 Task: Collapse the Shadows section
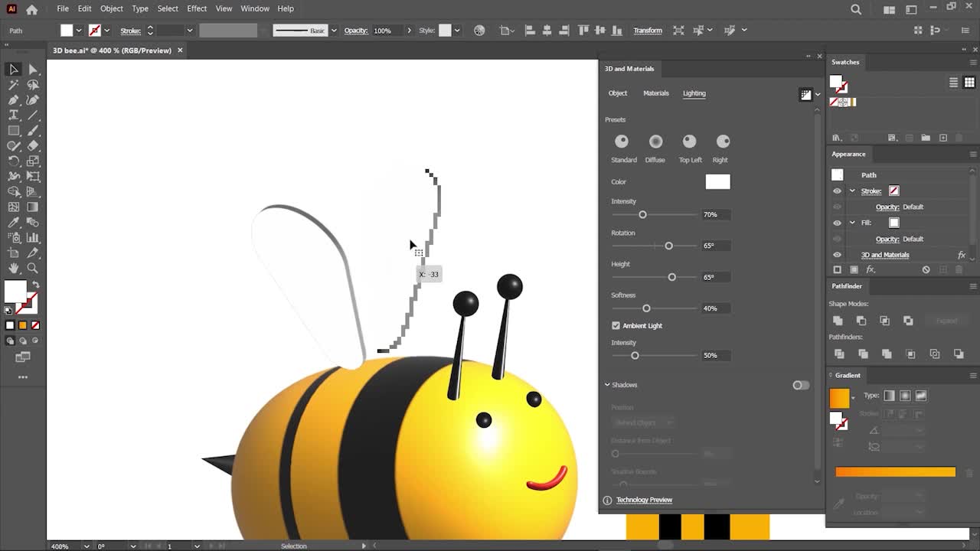click(x=607, y=385)
